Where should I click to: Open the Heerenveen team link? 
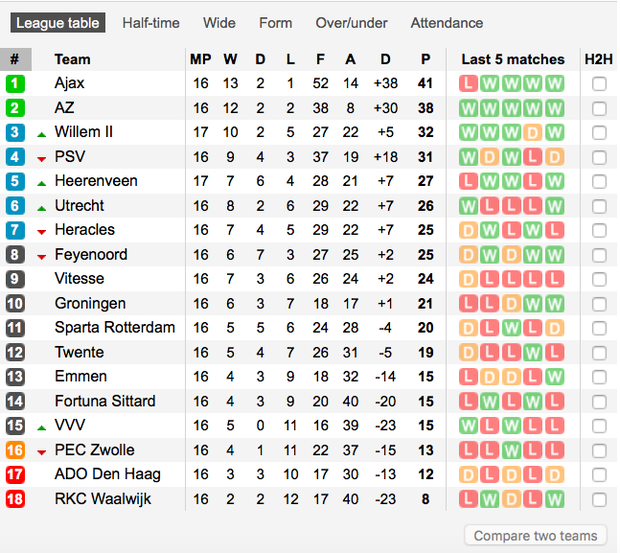(x=96, y=181)
